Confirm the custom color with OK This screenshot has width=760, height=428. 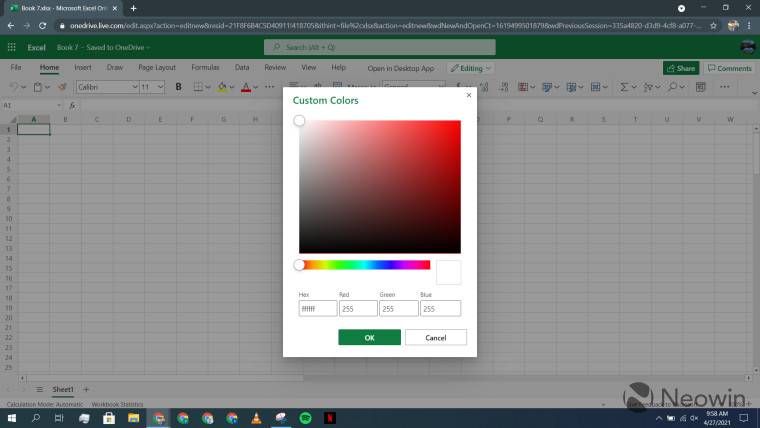pos(369,337)
